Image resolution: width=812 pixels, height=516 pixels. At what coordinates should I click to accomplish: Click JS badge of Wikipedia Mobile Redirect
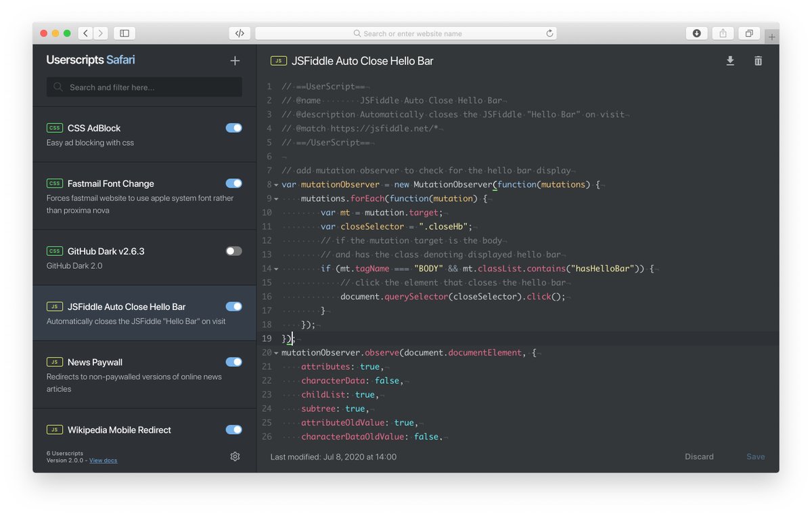(x=54, y=430)
